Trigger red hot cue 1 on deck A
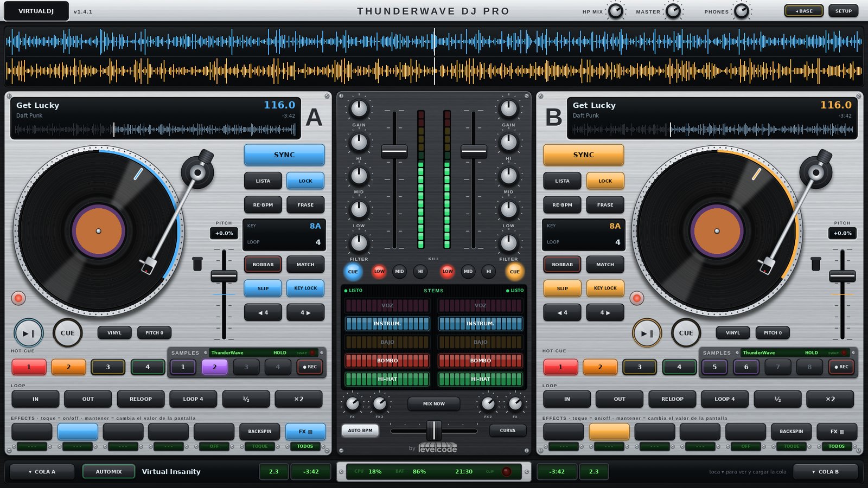868x488 pixels. point(29,367)
